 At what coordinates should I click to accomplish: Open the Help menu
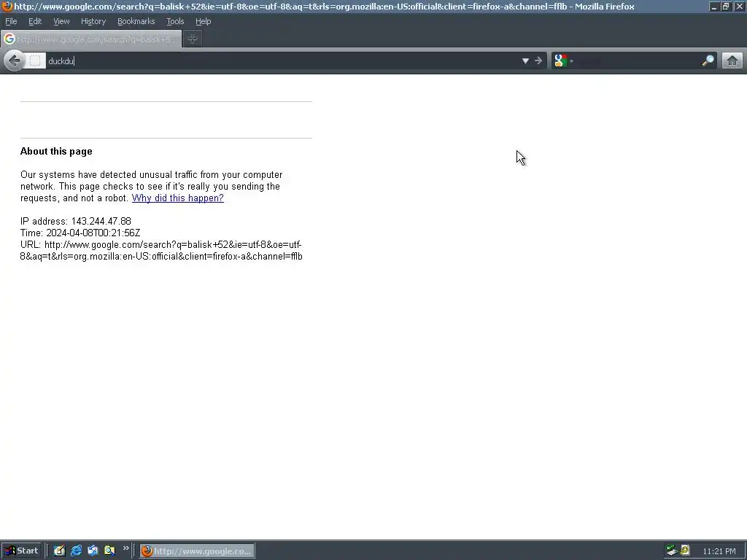pyautogui.click(x=203, y=21)
